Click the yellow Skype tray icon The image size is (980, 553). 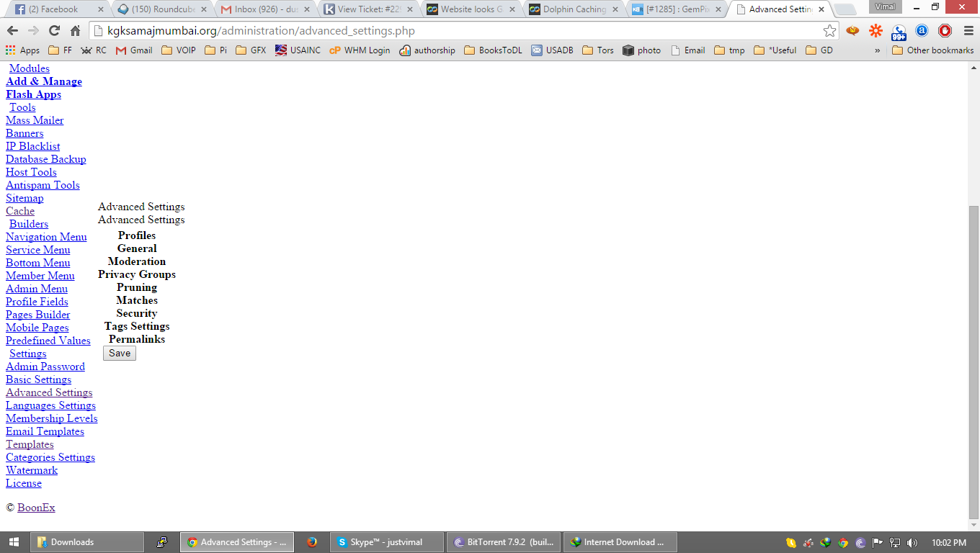tap(791, 542)
